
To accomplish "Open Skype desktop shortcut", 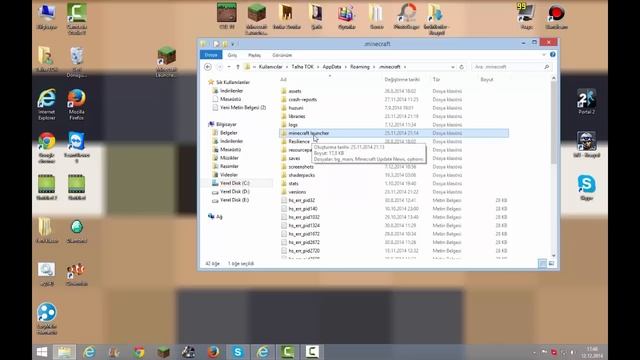I will click(587, 187).
